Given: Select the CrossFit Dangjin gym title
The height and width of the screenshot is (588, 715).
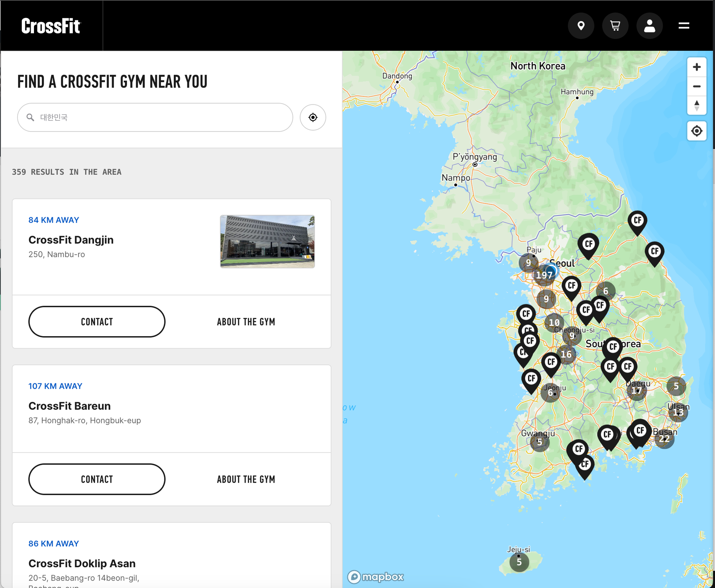Looking at the screenshot, I should point(71,240).
